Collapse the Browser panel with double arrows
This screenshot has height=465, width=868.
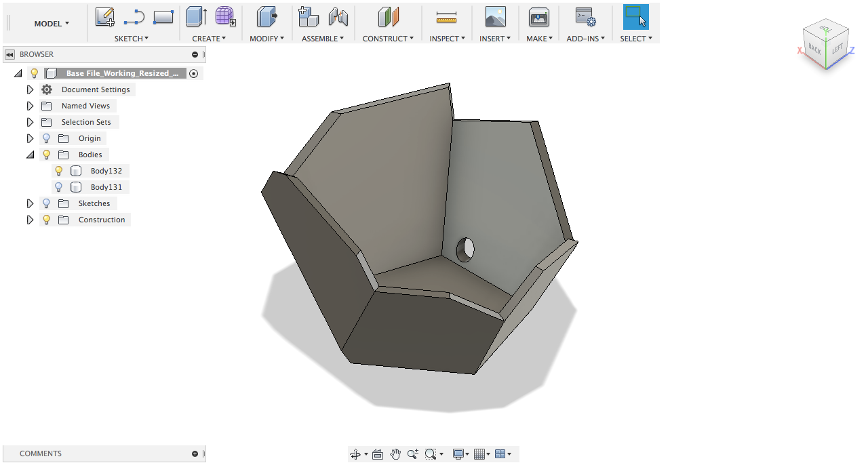coord(9,54)
